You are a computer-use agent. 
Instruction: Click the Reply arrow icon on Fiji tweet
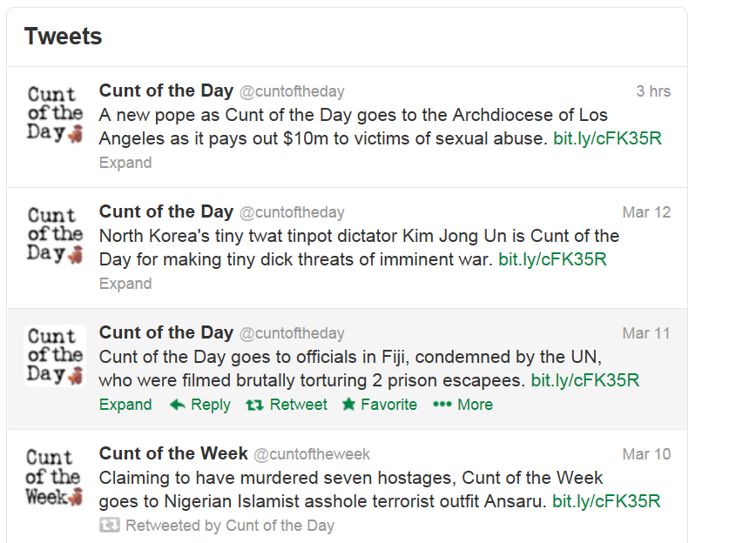click(178, 405)
